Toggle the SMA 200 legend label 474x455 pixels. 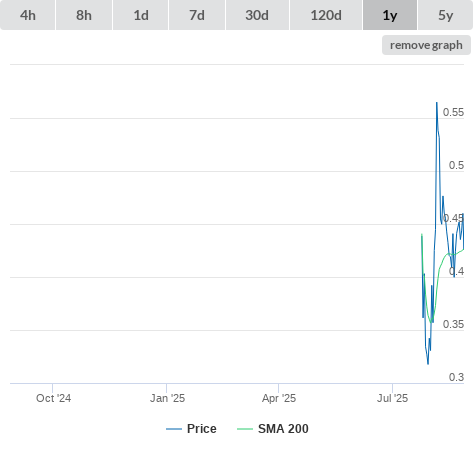point(283,429)
